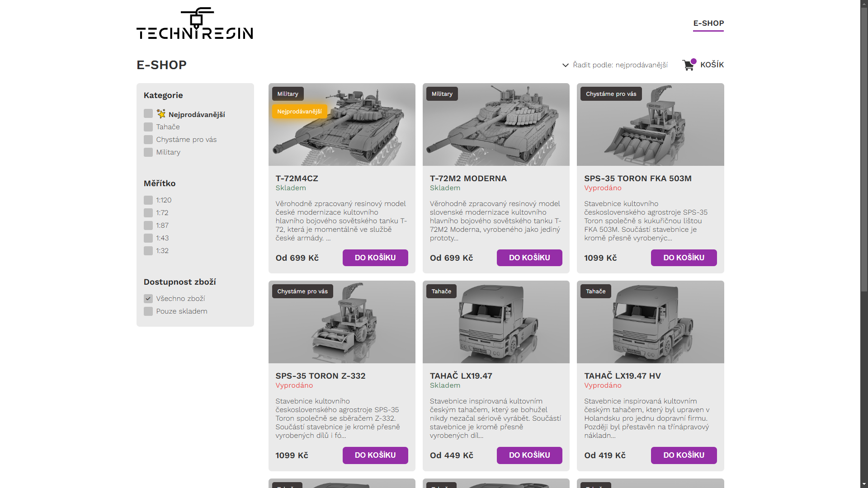Add T-72M2 Moderna to cart

tap(529, 258)
